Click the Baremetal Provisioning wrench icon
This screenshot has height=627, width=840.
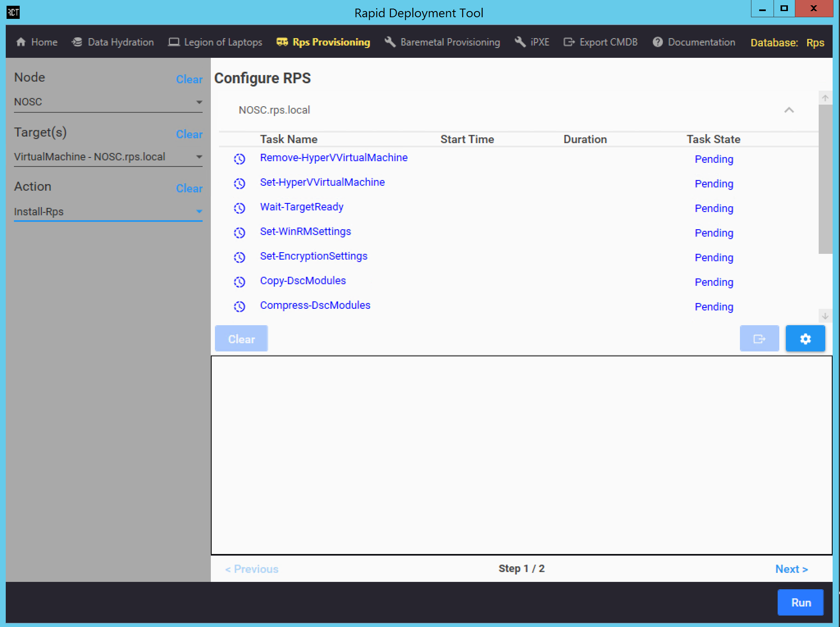coord(390,42)
